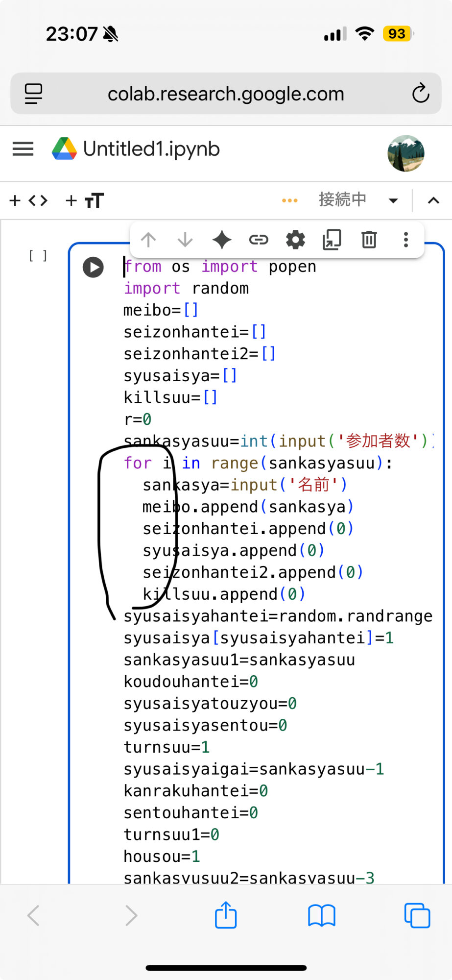
Task: Add a new code cell
Action: pyautogui.click(x=28, y=200)
